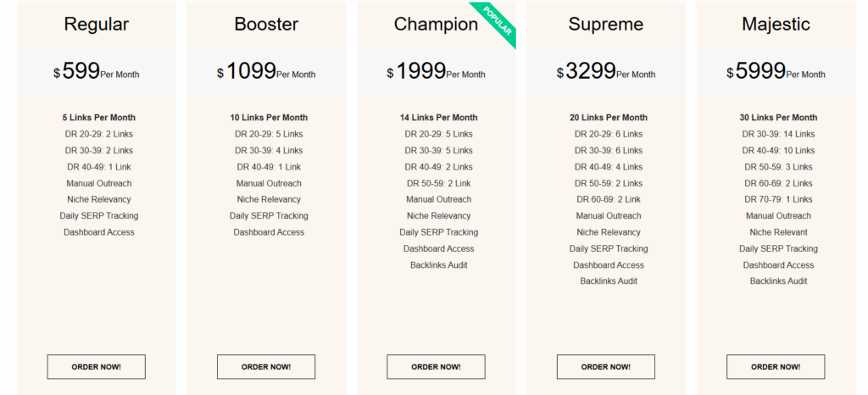Click the 5 Links Per Month text
Image resolution: width=868 pixels, height=395 pixels.
point(98,118)
